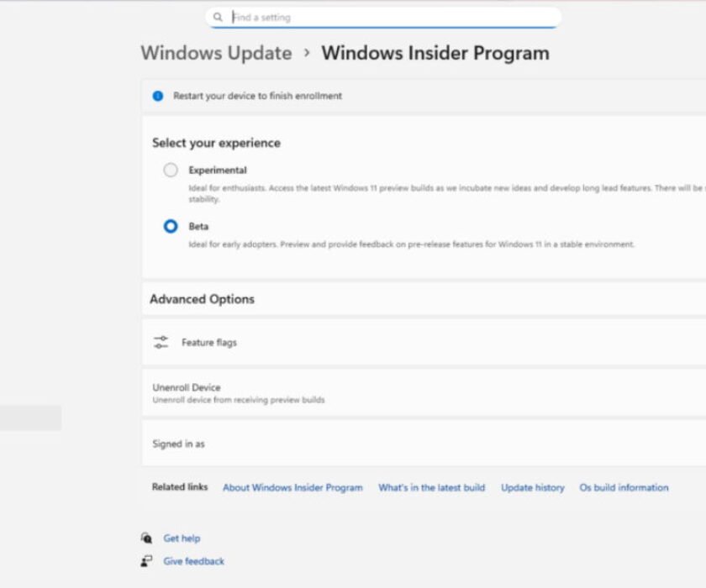
Task: Click the search magnifier icon
Action: click(x=218, y=17)
